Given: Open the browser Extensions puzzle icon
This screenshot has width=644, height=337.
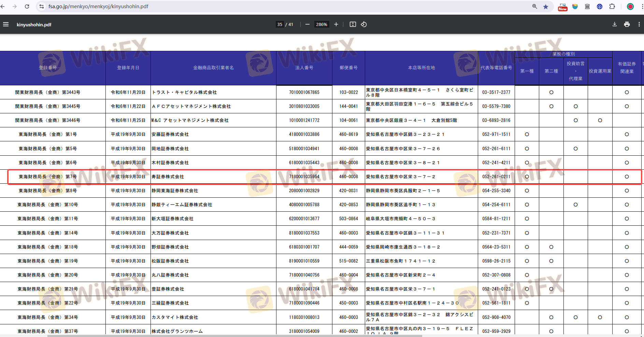Looking at the screenshot, I should [612, 6].
